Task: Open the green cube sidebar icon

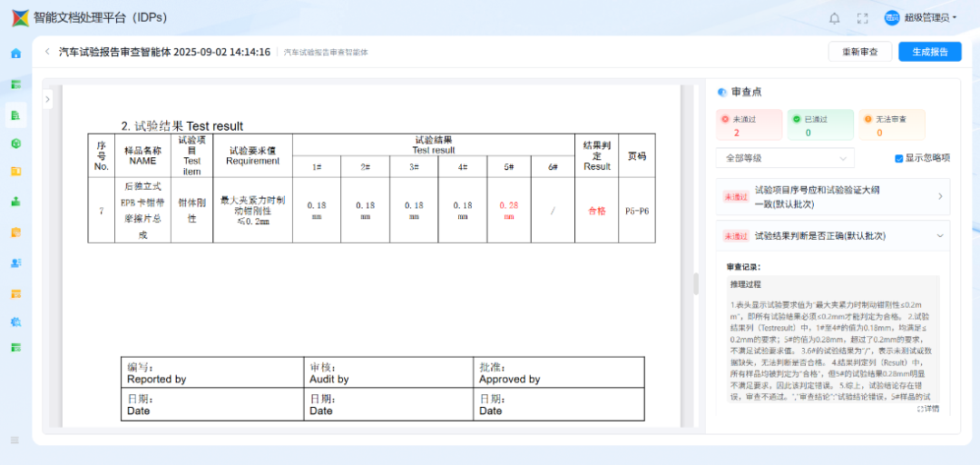Action: click(15, 143)
